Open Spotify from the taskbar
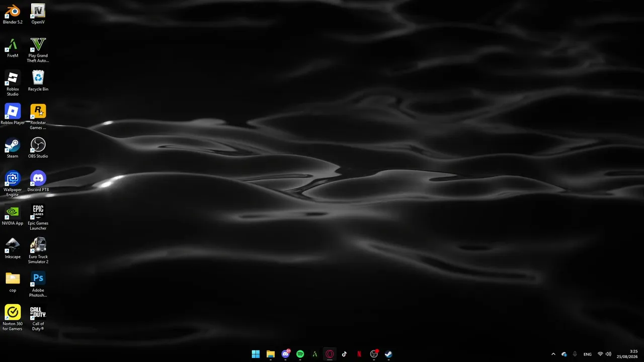This screenshot has width=644, height=362. (x=300, y=354)
